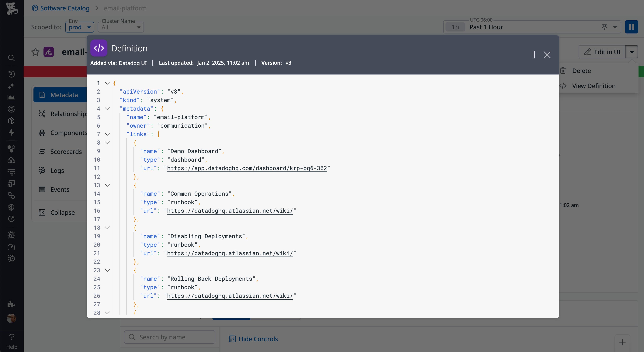This screenshot has width=644, height=352.
Task: Select View Definition from the menu
Action: click(594, 85)
